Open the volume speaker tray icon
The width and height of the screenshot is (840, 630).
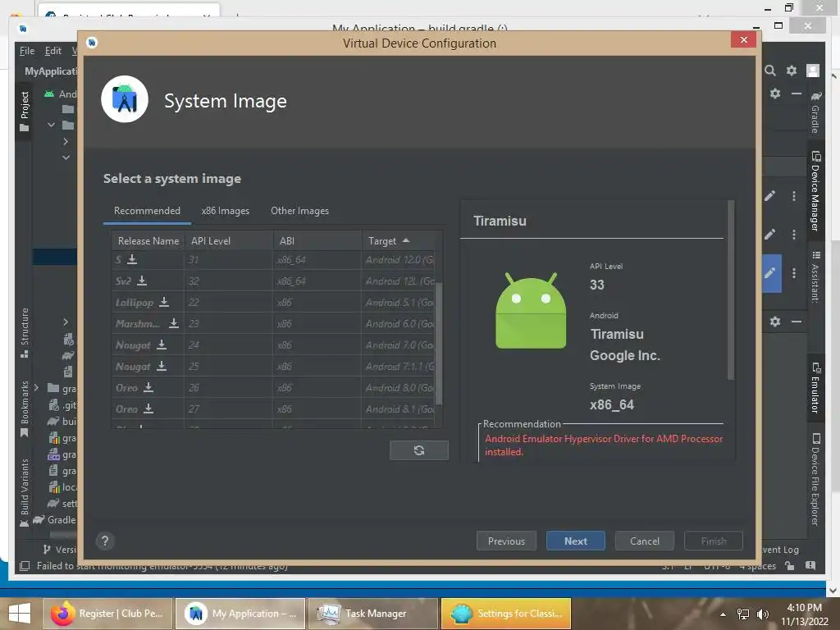point(762,614)
